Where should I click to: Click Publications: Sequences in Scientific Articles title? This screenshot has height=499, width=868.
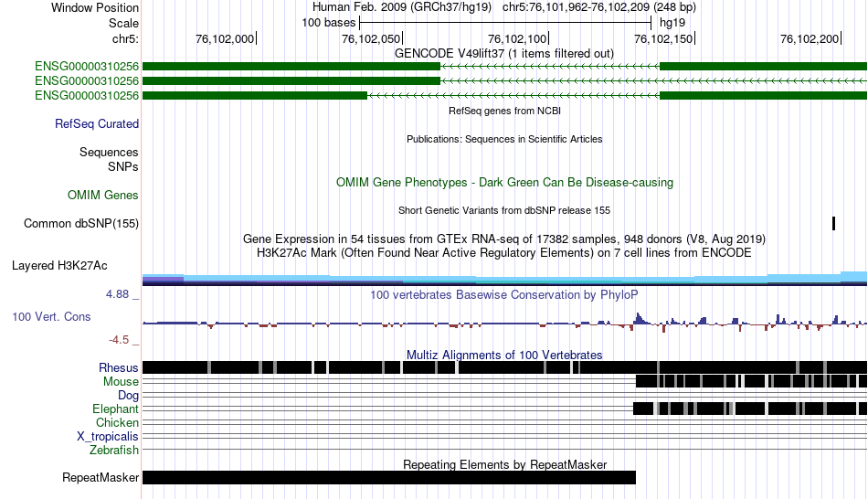pyautogui.click(x=504, y=139)
